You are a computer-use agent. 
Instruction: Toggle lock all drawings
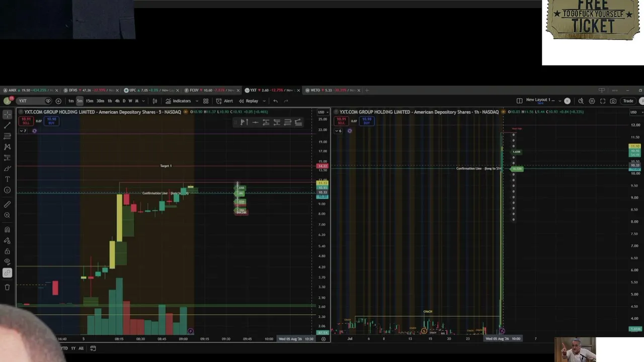(x=7, y=251)
